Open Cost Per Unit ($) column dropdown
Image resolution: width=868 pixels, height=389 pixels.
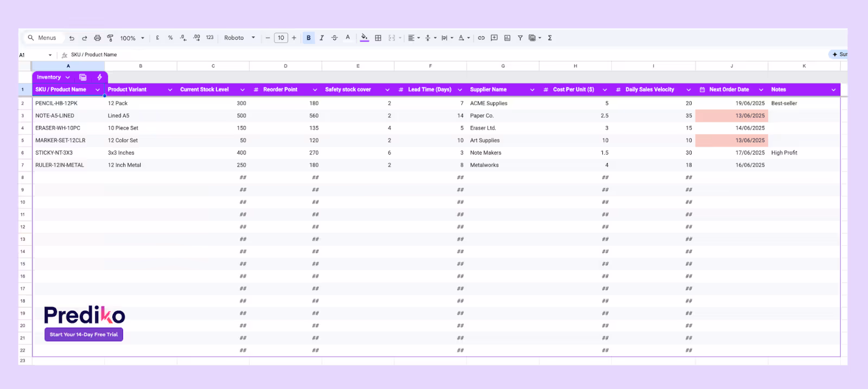[605, 90]
